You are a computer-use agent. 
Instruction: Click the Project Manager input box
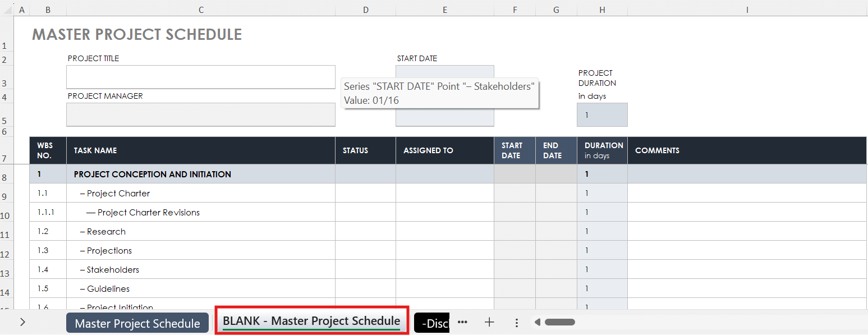[200, 114]
